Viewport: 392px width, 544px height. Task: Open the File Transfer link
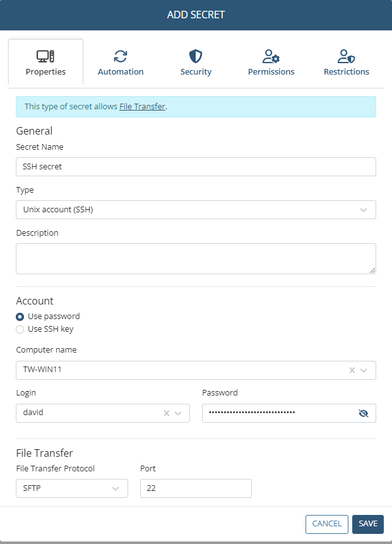pyautogui.click(x=142, y=107)
